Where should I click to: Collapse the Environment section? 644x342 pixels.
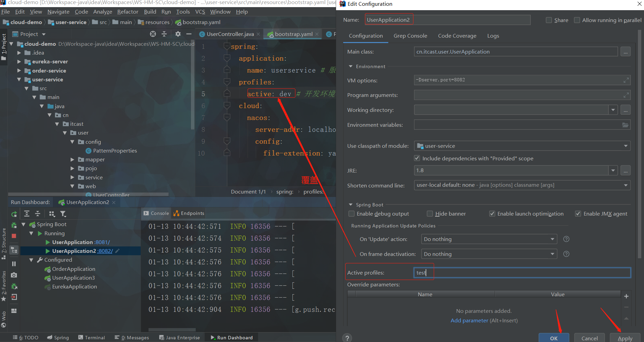pyautogui.click(x=351, y=66)
